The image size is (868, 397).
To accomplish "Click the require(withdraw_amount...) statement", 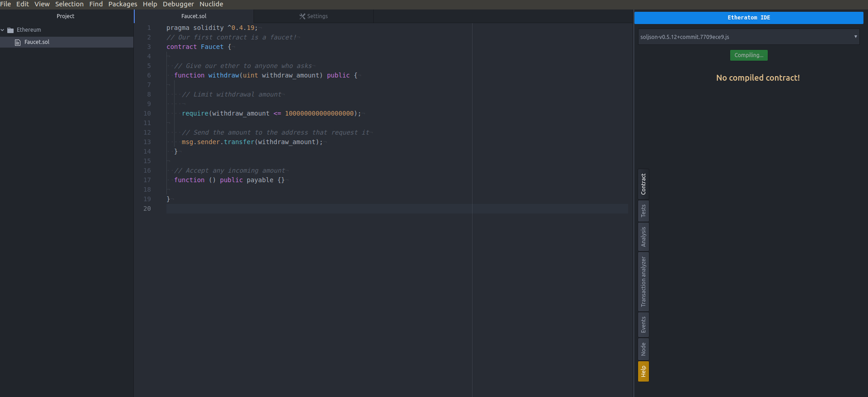I will 271,114.
